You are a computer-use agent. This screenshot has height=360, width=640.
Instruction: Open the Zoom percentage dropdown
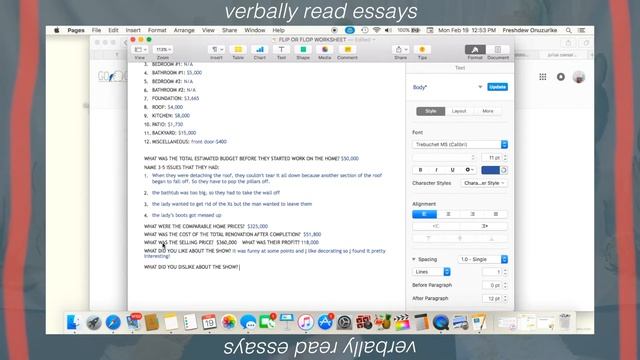162,49
